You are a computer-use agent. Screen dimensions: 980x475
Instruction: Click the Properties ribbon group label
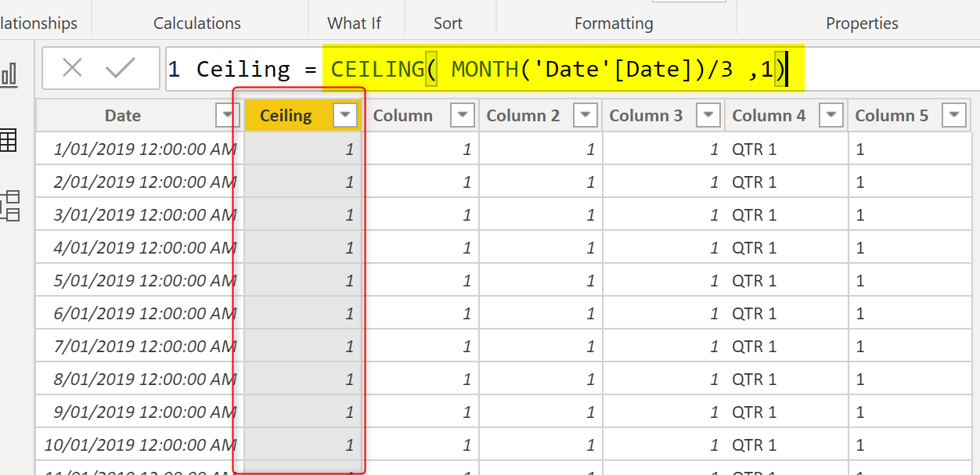tap(862, 23)
